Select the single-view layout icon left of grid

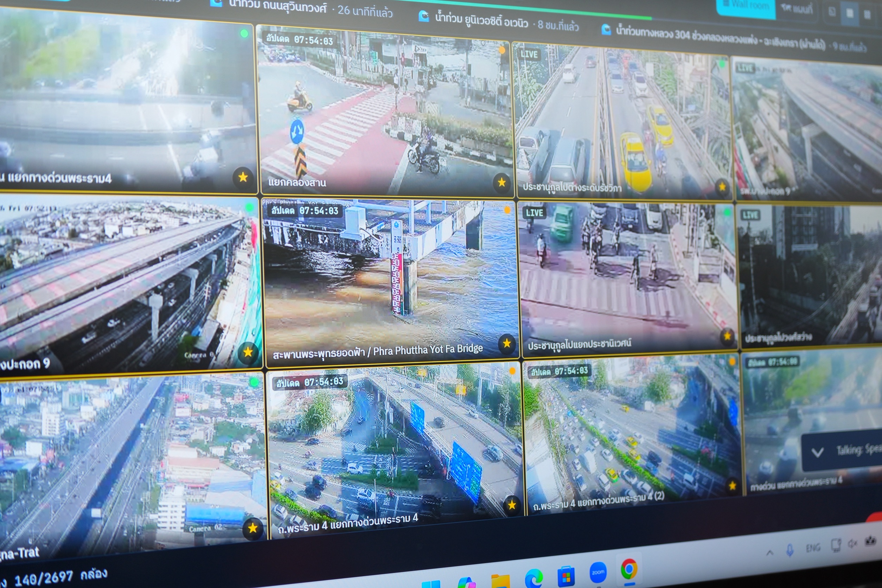tap(832, 12)
